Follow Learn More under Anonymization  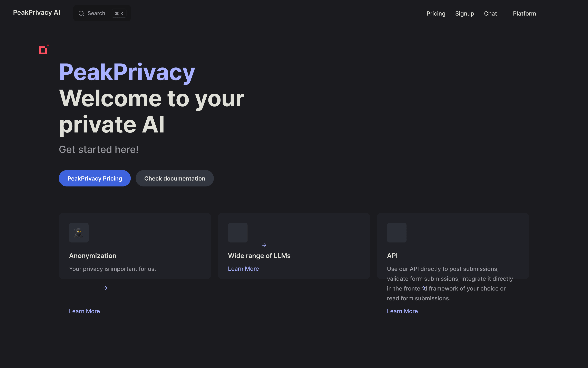click(x=84, y=311)
